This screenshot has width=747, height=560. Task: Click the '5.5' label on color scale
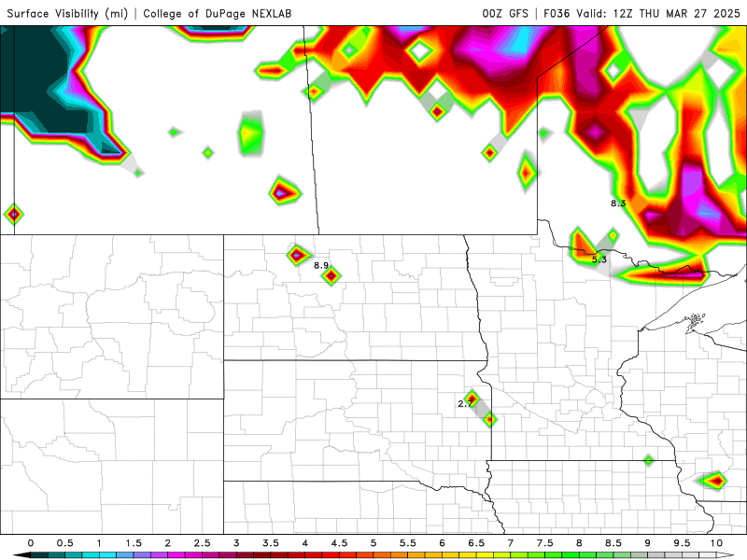point(408,543)
